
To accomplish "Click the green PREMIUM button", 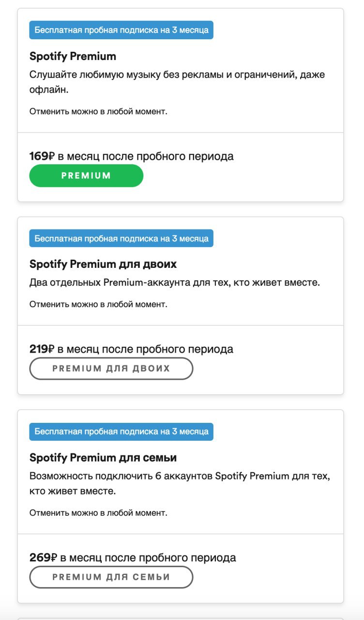I will point(86,176).
